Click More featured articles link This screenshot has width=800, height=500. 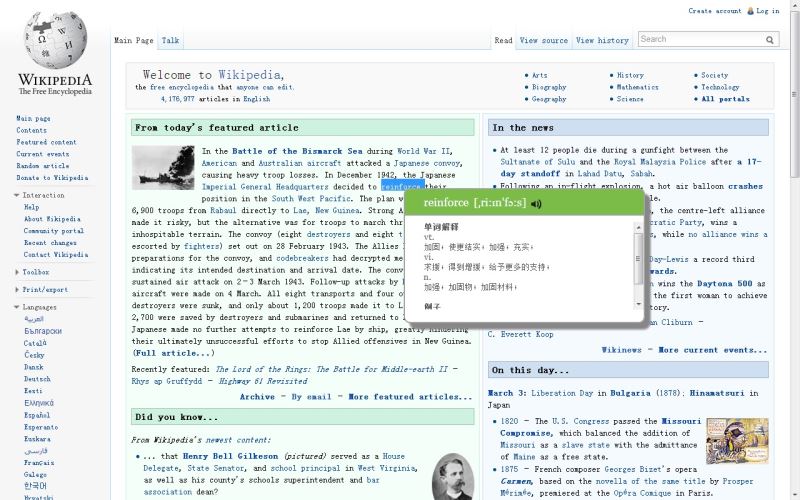click(x=410, y=396)
